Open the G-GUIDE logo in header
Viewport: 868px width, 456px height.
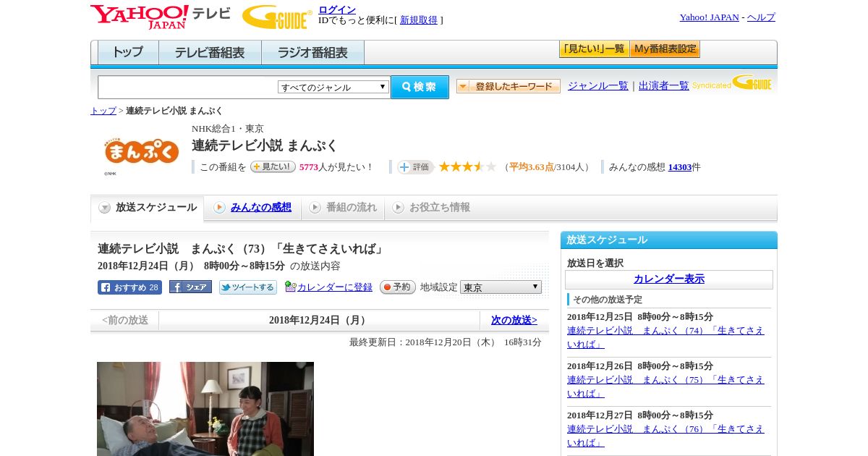(x=277, y=17)
